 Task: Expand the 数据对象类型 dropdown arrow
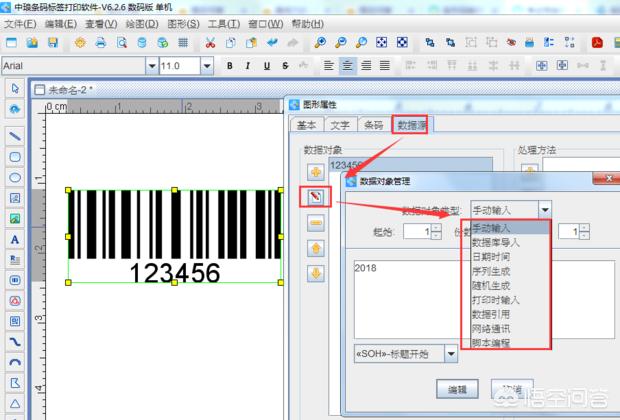pos(544,210)
